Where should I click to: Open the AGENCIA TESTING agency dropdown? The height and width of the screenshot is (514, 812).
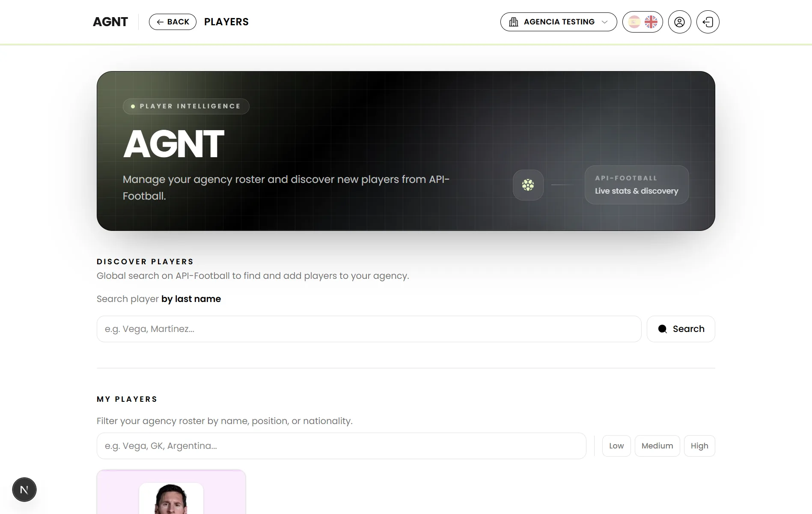559,22
